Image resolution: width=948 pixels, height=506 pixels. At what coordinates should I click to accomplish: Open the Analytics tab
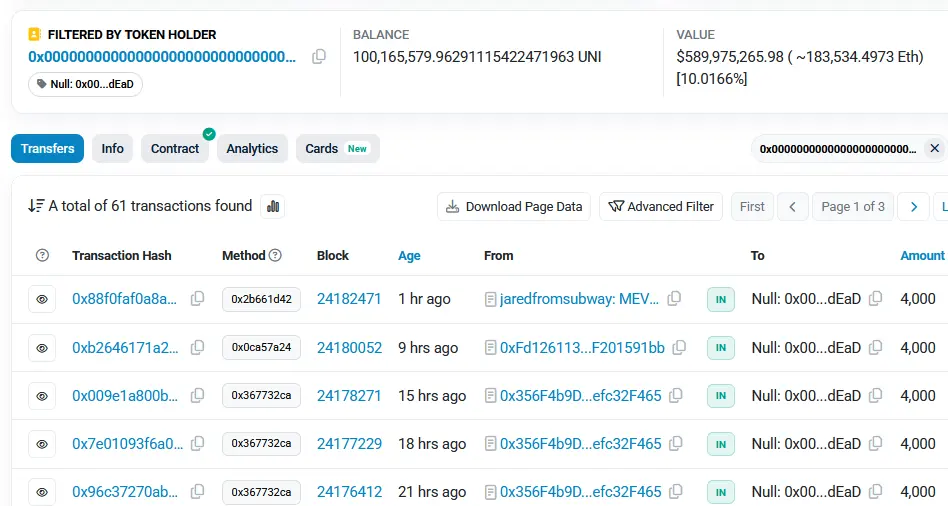point(252,149)
